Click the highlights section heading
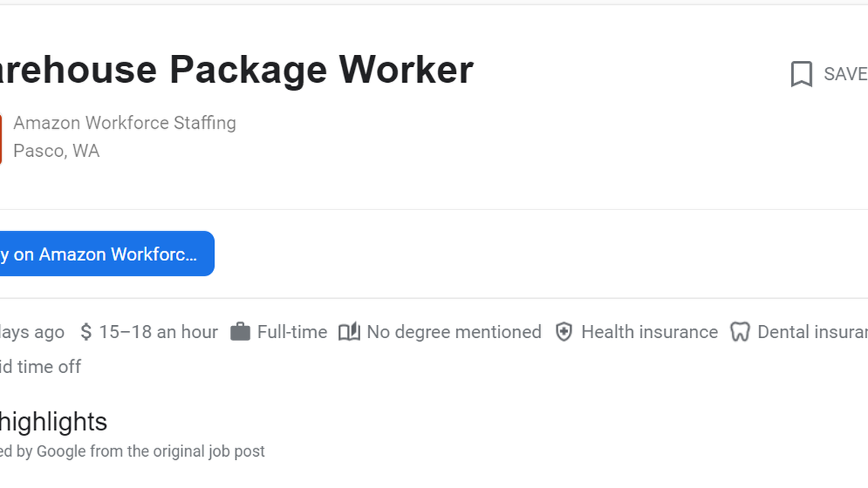868x488 pixels. coord(53,422)
